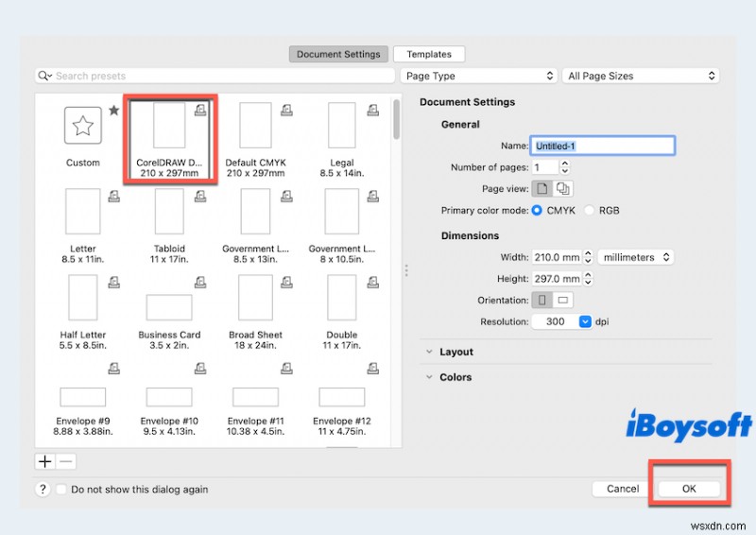The height and width of the screenshot is (535, 756).
Task: Choose portrait orientation icon
Action: click(541, 300)
